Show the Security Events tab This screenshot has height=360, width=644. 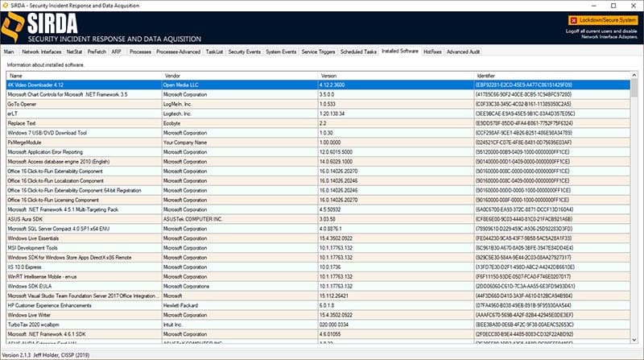[x=245, y=52]
